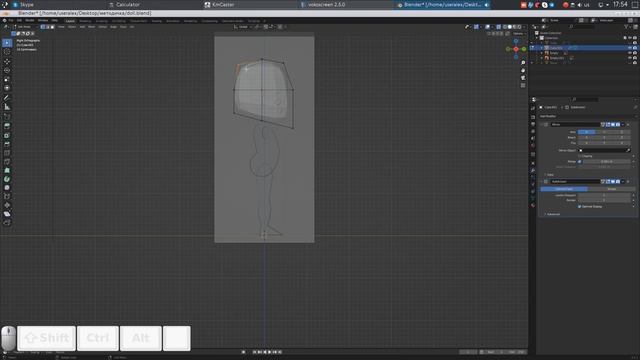640x360 pixels.
Task: Open Global transform orientation dropdown
Action: point(243,27)
